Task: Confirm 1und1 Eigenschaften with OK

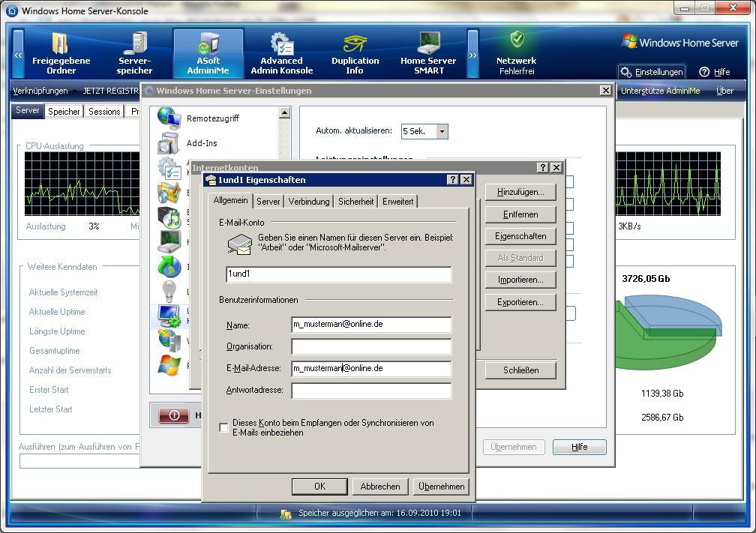Action: pyautogui.click(x=319, y=487)
